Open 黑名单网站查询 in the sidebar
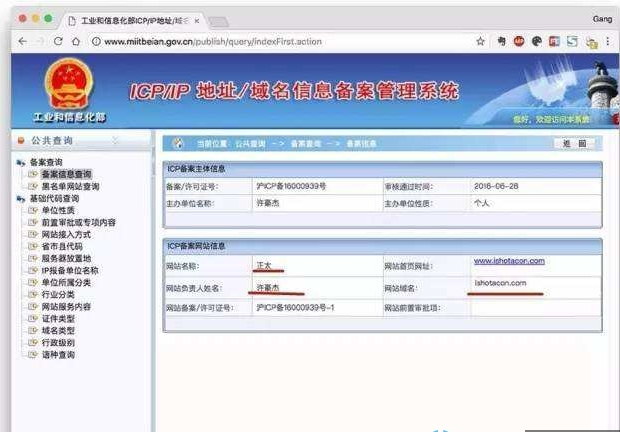Viewport: 620px width, 432px height. click(70, 186)
